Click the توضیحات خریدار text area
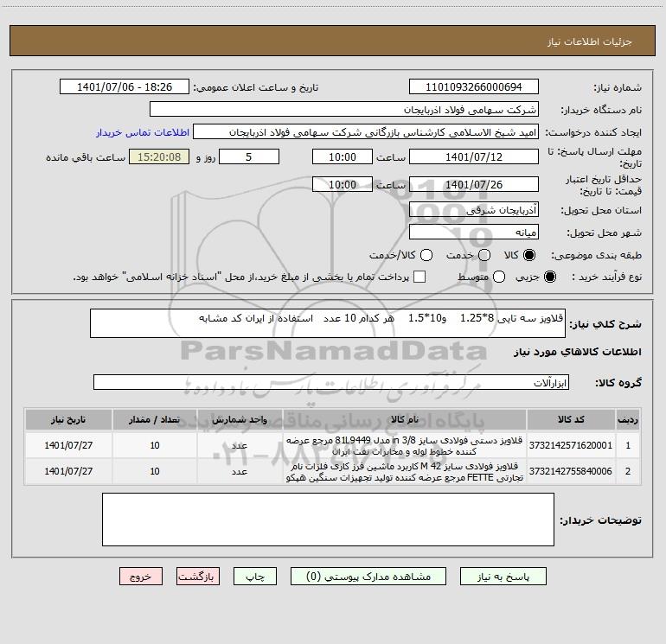 click(328, 520)
